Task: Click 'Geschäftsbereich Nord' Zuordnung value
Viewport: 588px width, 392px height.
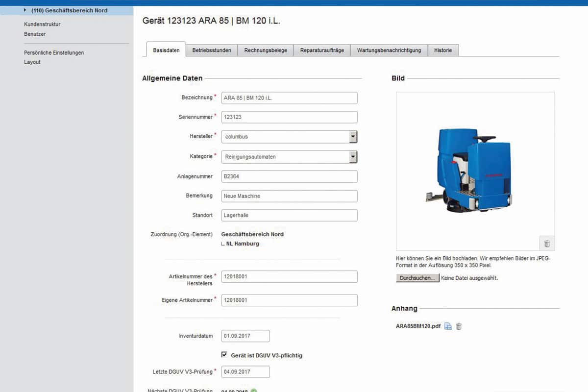Action: (x=252, y=234)
